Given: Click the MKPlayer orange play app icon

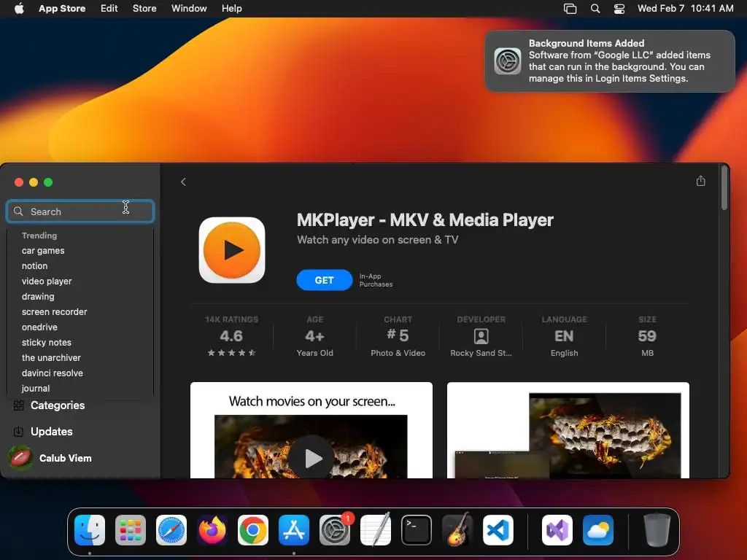Looking at the screenshot, I should click(232, 251).
